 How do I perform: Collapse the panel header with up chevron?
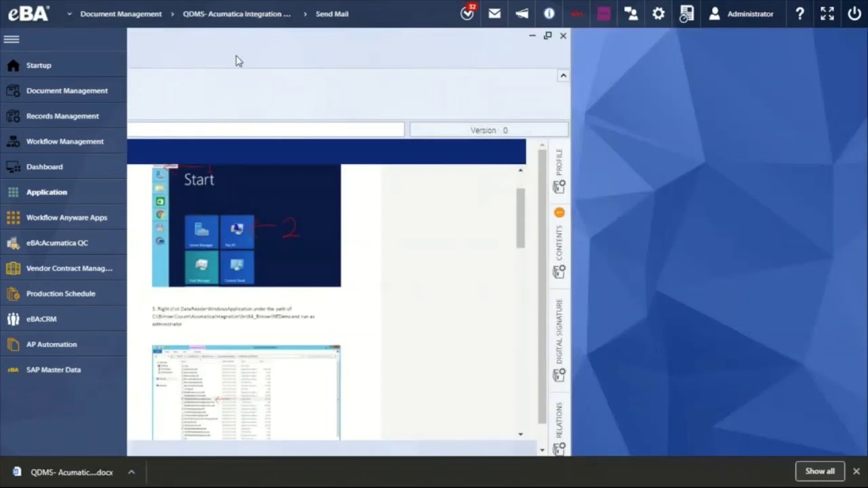(563, 76)
